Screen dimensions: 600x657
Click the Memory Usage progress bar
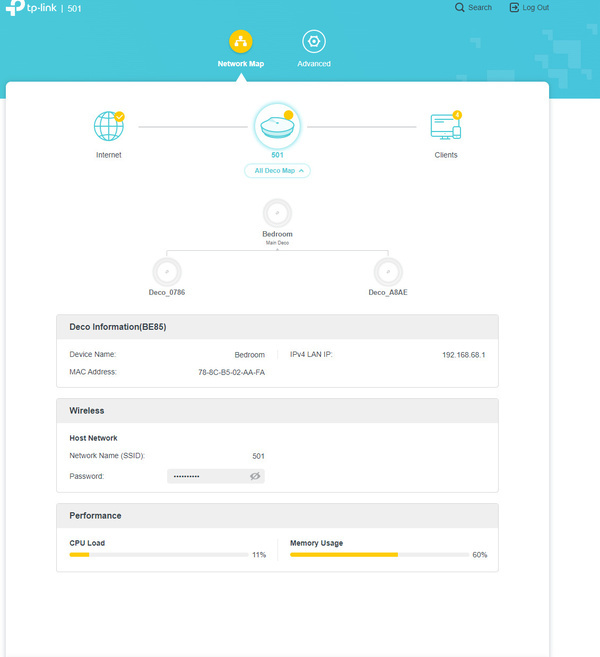click(379, 555)
